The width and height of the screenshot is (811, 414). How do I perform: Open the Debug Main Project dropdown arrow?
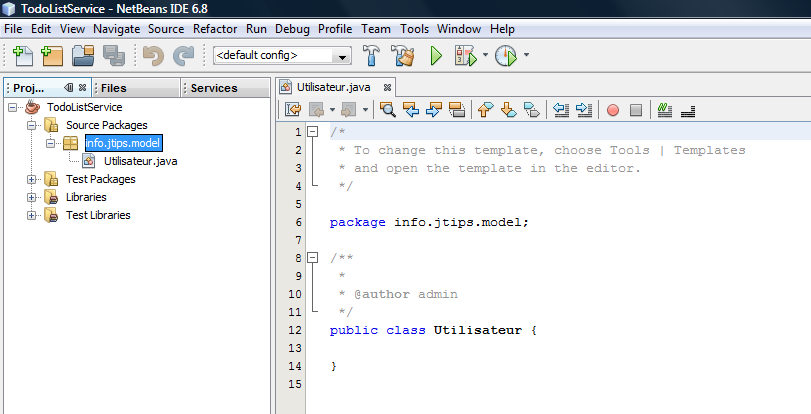coord(485,54)
